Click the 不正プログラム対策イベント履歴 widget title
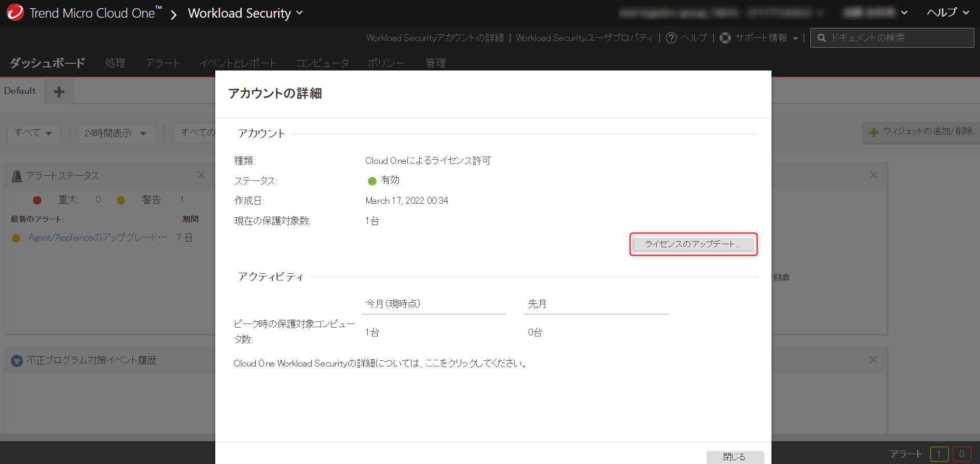The width and height of the screenshot is (980, 464). click(x=91, y=360)
